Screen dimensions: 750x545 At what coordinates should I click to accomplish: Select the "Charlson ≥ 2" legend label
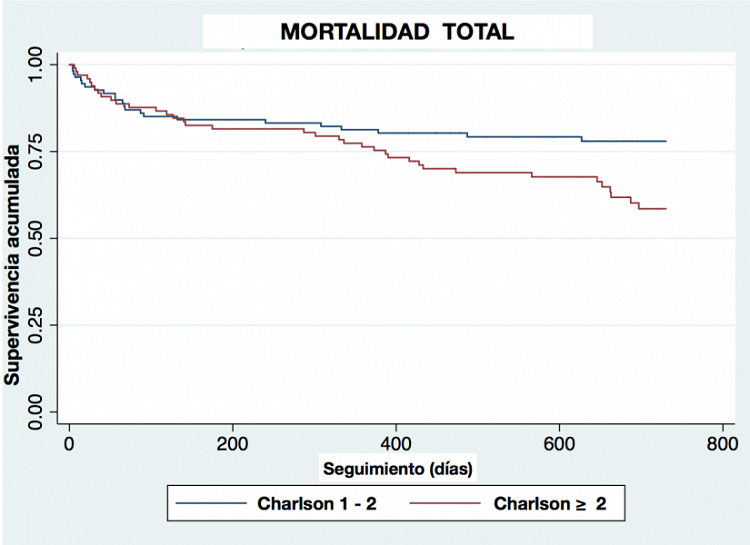click(x=550, y=504)
